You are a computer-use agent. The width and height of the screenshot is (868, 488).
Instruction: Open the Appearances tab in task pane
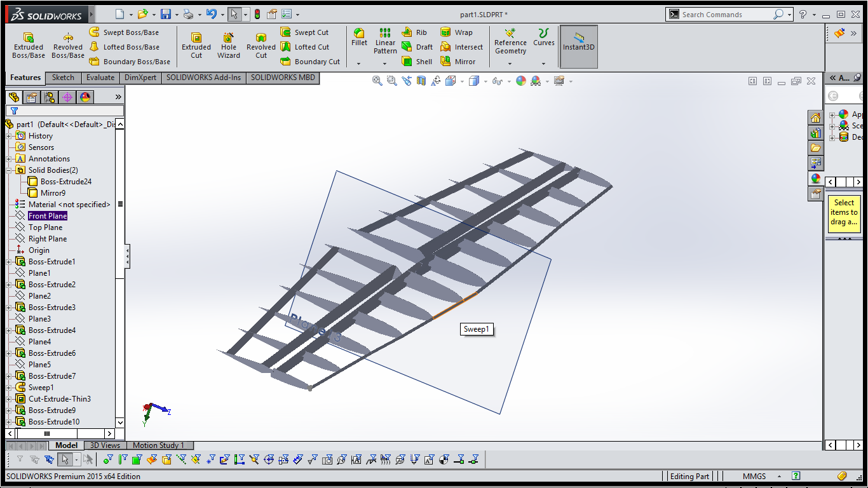point(815,179)
